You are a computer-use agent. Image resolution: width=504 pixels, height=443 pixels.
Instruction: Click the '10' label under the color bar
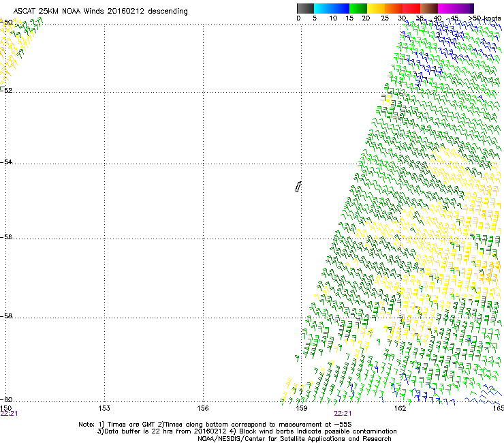tap(333, 18)
